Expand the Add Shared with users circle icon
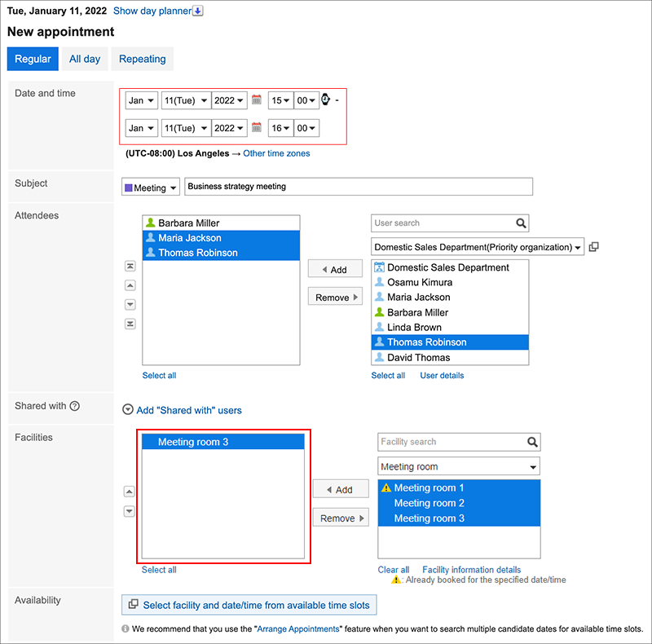This screenshot has height=644, width=652. [128, 410]
